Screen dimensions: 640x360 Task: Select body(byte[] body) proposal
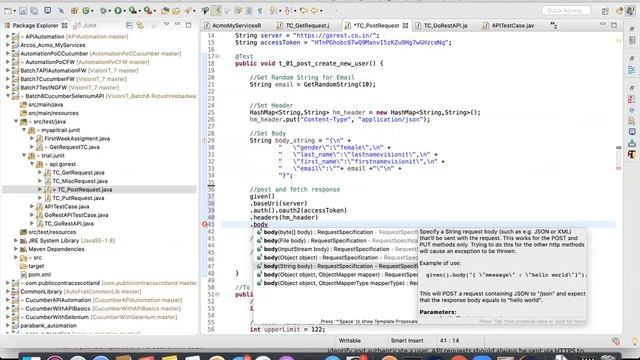pyautogui.click(x=337, y=232)
